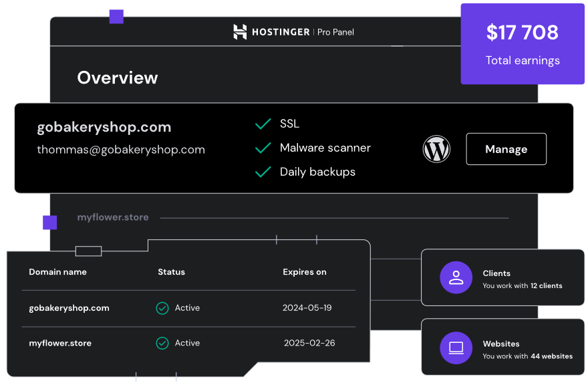Click the SSL checkmark
Viewport: 588px width, 385px height.
point(263,124)
